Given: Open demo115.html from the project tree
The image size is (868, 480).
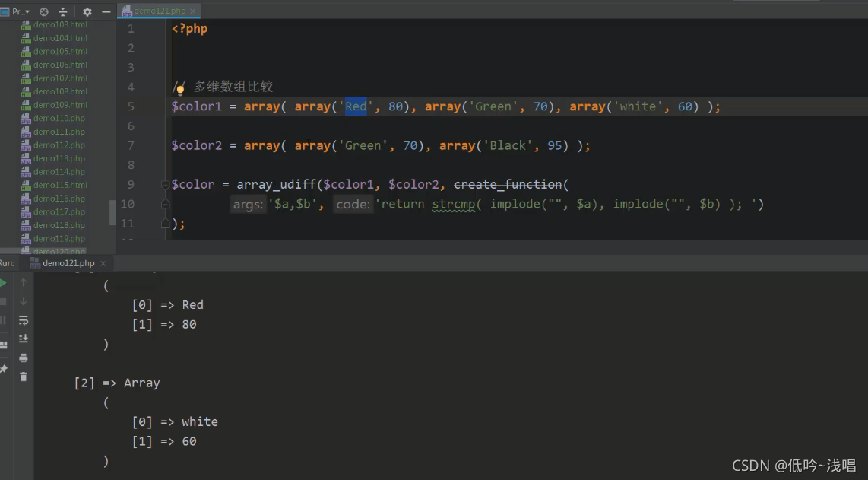Looking at the screenshot, I should pyautogui.click(x=60, y=184).
